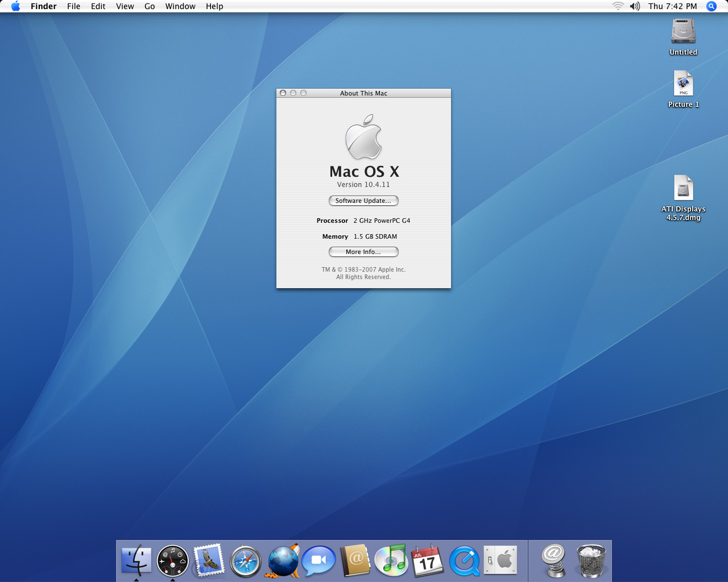The image size is (728, 582).
Task: Click the Version 10.4.11 text
Action: (x=363, y=185)
